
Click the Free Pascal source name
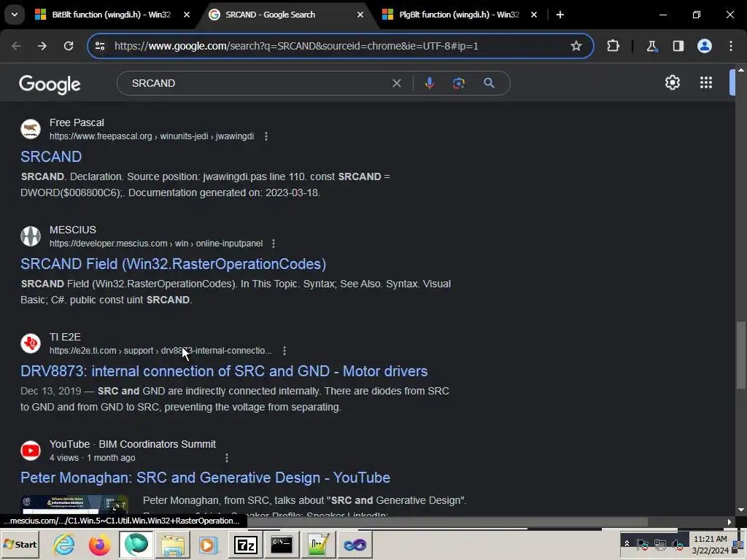click(77, 122)
